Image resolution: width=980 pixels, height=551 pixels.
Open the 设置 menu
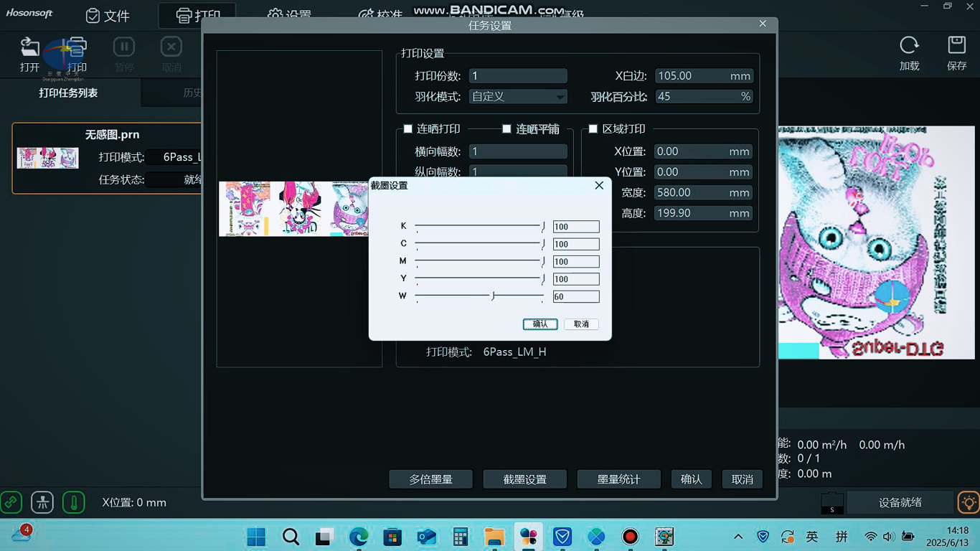click(289, 16)
